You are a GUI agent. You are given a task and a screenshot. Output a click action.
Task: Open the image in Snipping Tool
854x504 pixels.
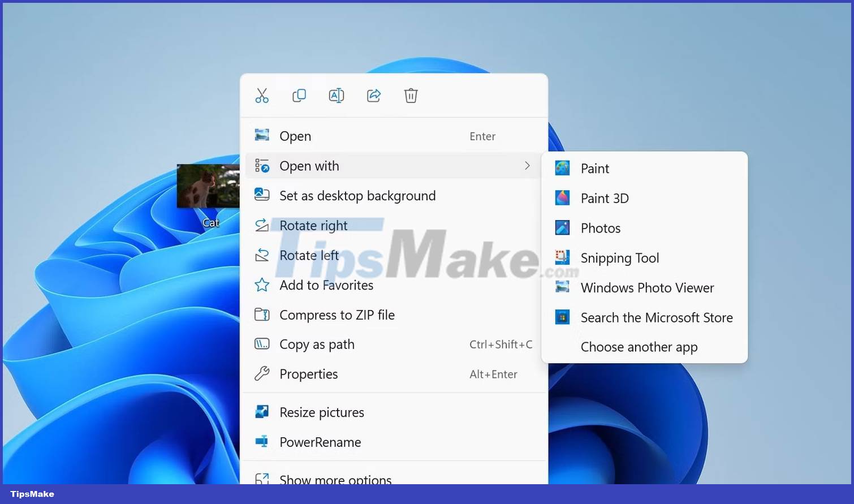[x=620, y=258]
